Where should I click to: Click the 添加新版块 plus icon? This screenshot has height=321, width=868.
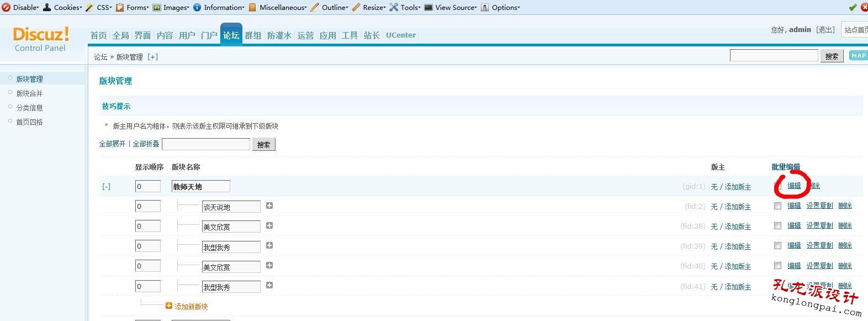[169, 306]
